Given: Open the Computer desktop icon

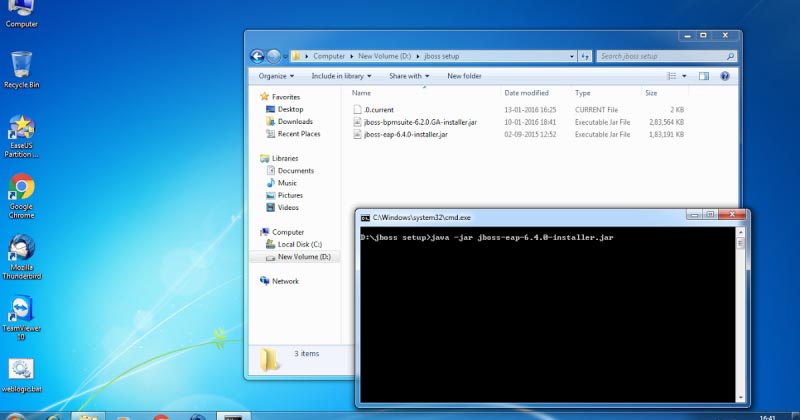Looking at the screenshot, I should coord(21,14).
